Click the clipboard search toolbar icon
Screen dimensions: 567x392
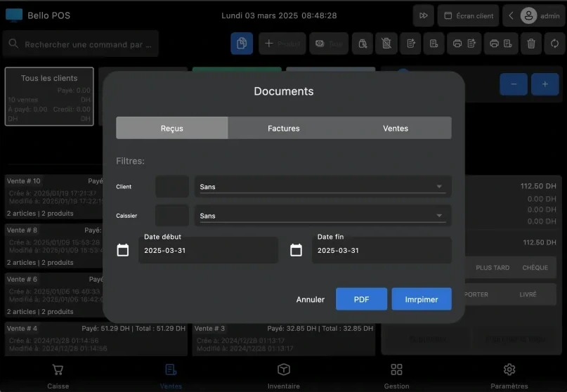[x=363, y=44]
